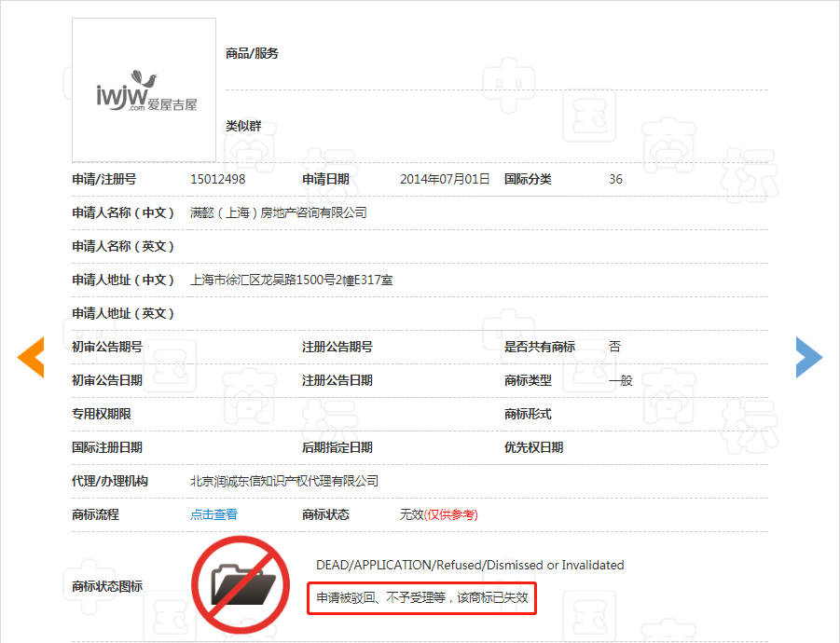Image resolution: width=840 pixels, height=643 pixels.
Task: Click the application date 2014年07月01日
Action: (x=446, y=179)
